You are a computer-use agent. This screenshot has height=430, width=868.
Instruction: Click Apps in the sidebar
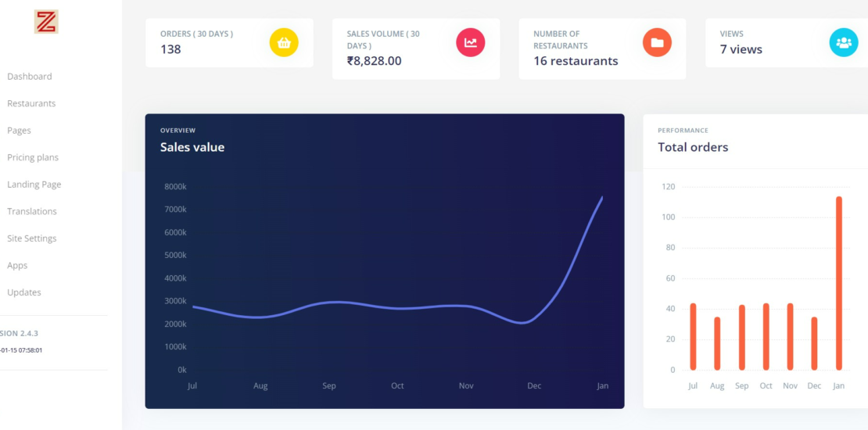[17, 265]
